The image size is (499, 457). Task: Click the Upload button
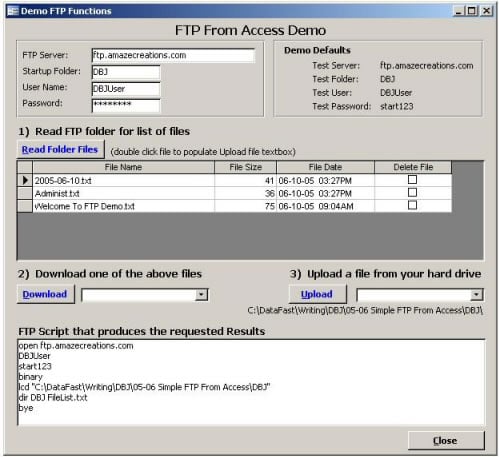pyautogui.click(x=317, y=294)
